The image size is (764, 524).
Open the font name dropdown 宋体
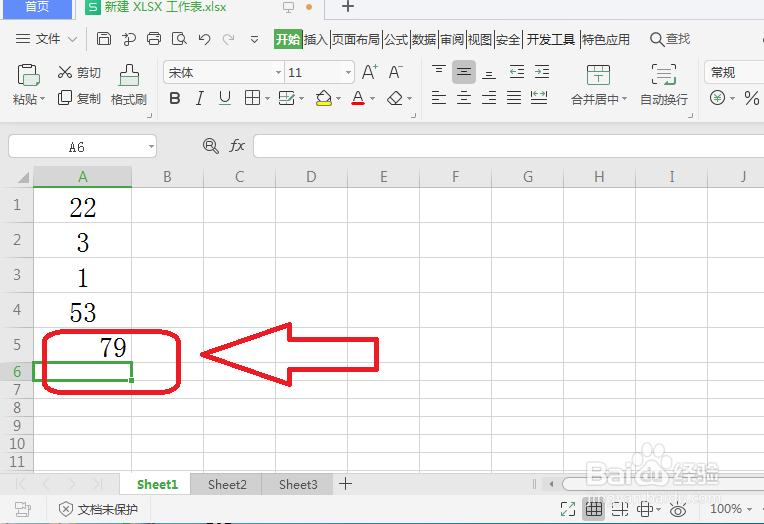tap(278, 73)
